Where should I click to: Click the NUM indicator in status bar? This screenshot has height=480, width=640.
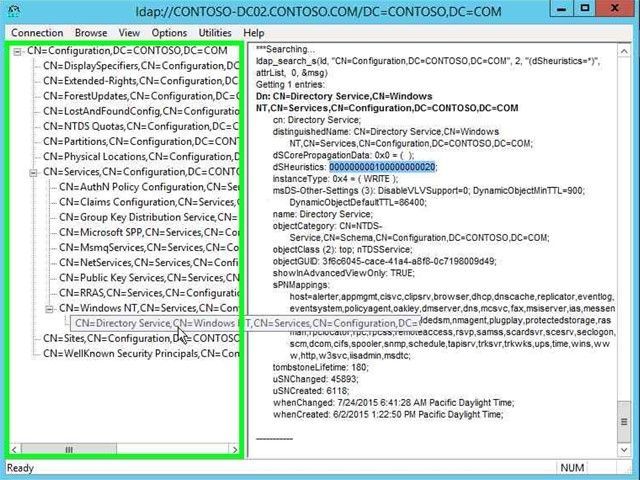572,468
